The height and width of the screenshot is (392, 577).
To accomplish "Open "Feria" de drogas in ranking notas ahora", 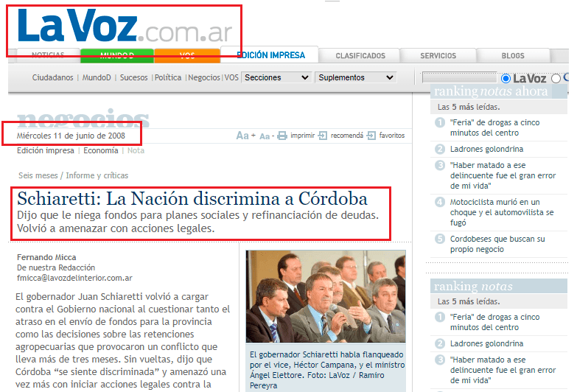I will 494,127.
